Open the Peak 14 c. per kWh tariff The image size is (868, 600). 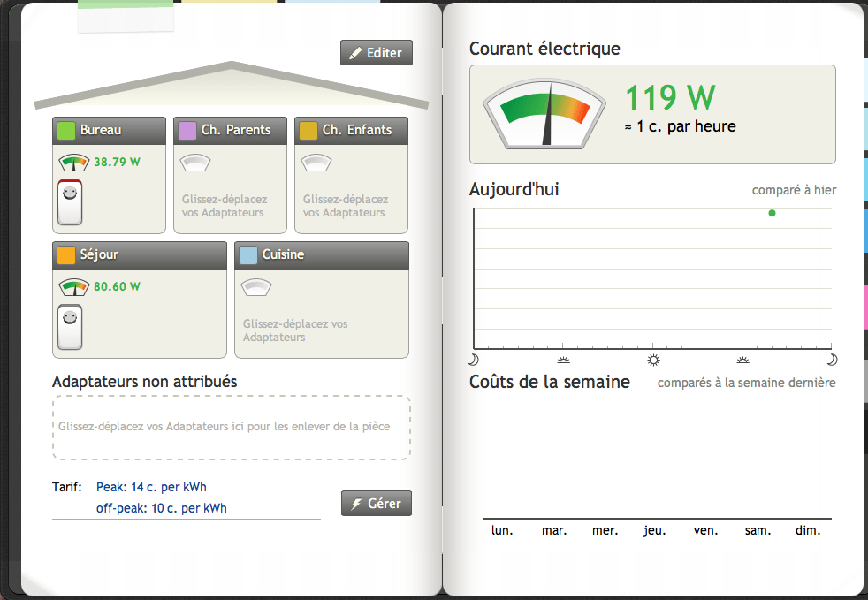(151, 487)
